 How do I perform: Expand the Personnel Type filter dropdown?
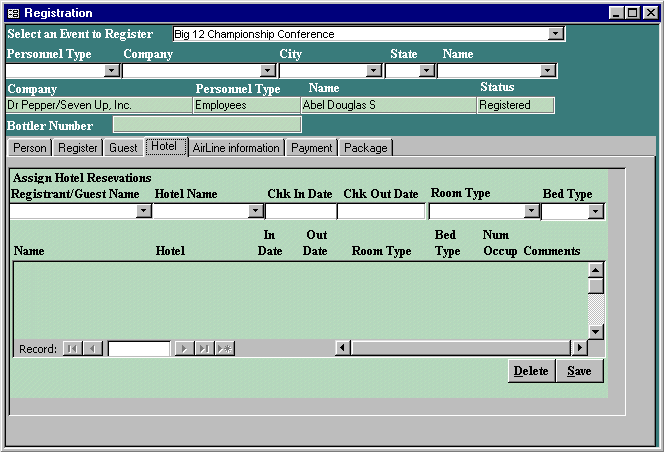(112, 70)
